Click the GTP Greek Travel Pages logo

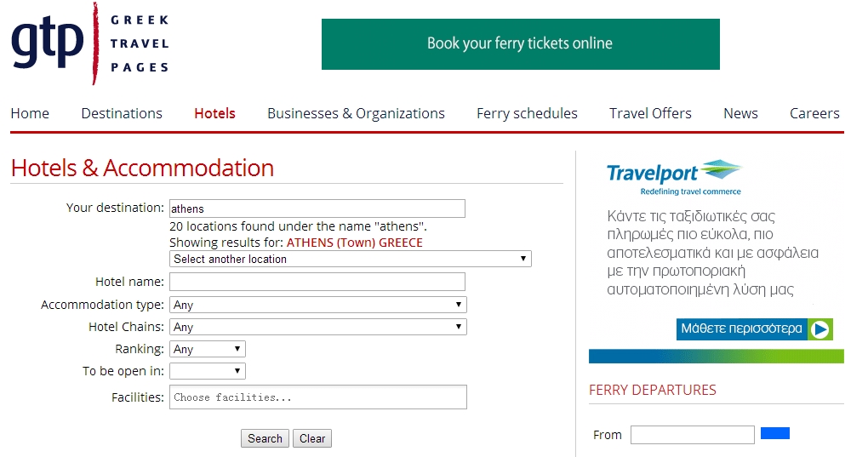point(90,43)
